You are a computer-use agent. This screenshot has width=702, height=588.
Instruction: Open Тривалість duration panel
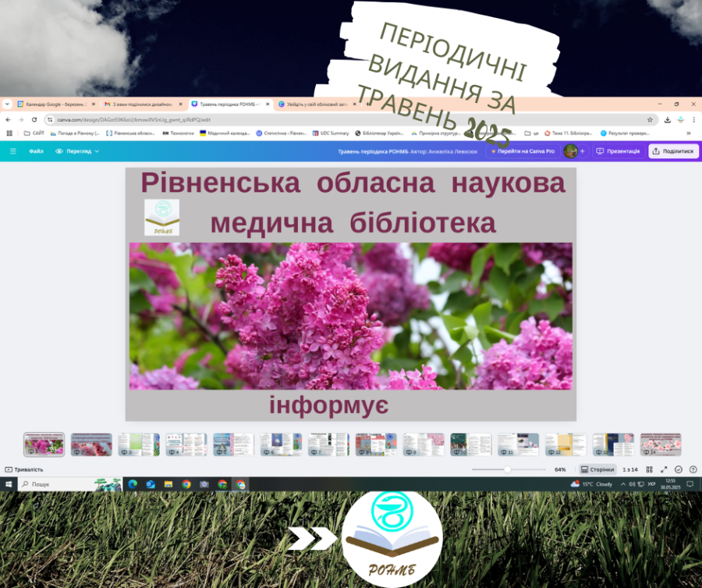[23, 469]
